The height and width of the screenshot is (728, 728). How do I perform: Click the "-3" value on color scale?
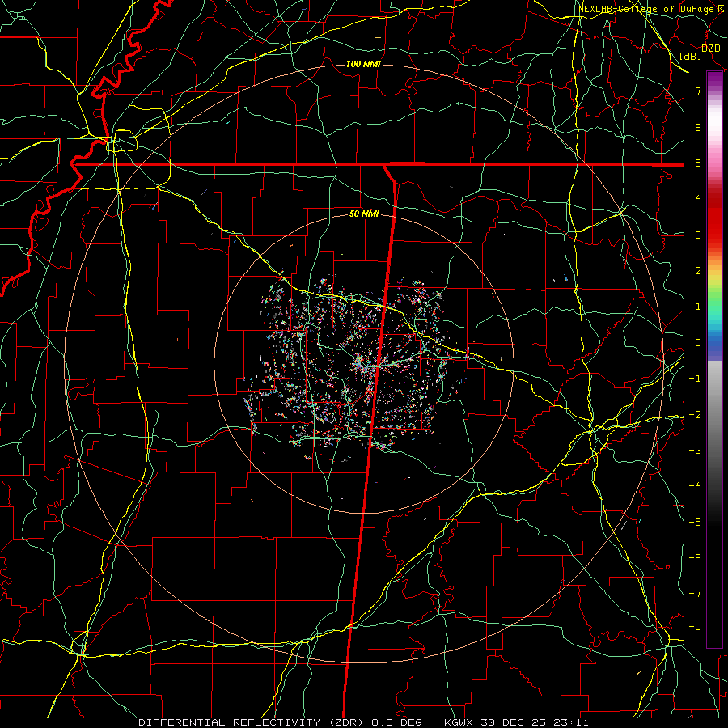click(695, 451)
